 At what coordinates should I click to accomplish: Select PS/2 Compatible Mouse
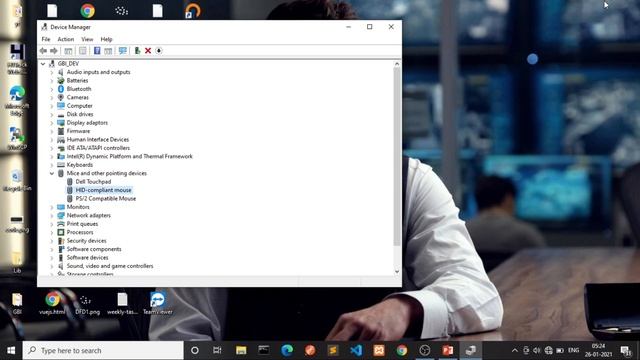[x=106, y=198]
